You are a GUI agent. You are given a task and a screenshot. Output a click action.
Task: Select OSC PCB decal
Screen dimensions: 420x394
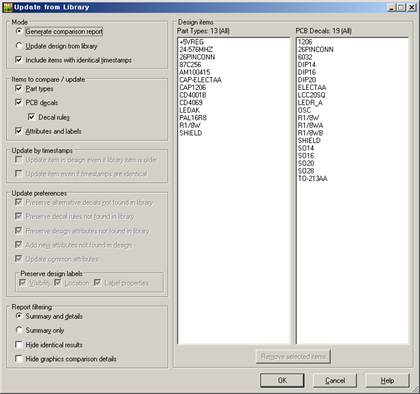click(304, 110)
